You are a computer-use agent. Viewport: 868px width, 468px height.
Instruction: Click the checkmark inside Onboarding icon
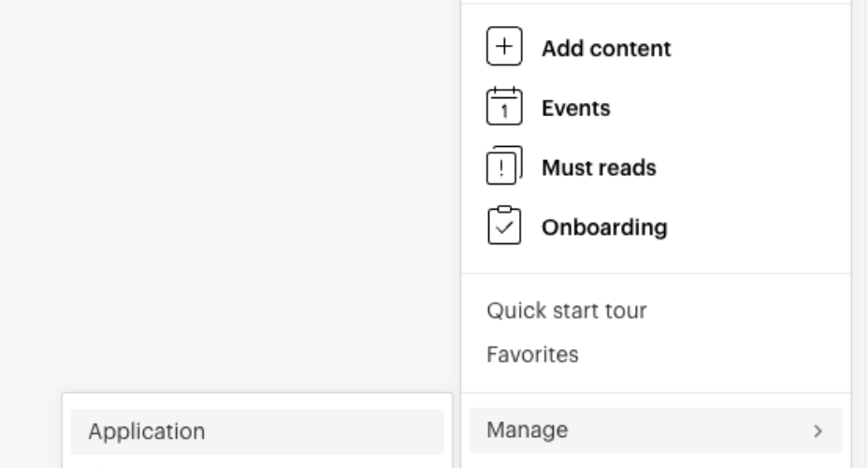tap(504, 227)
